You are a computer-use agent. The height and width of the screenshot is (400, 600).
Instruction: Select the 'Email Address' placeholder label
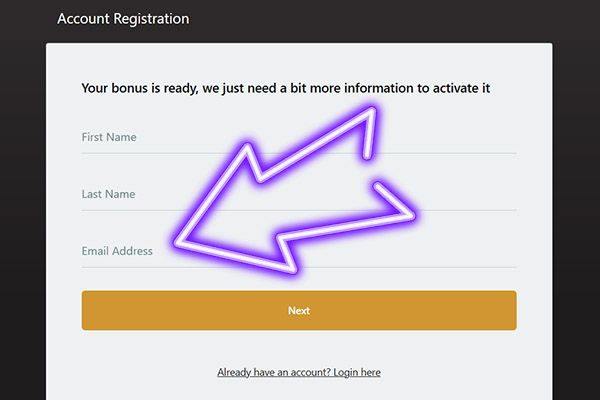tap(117, 251)
